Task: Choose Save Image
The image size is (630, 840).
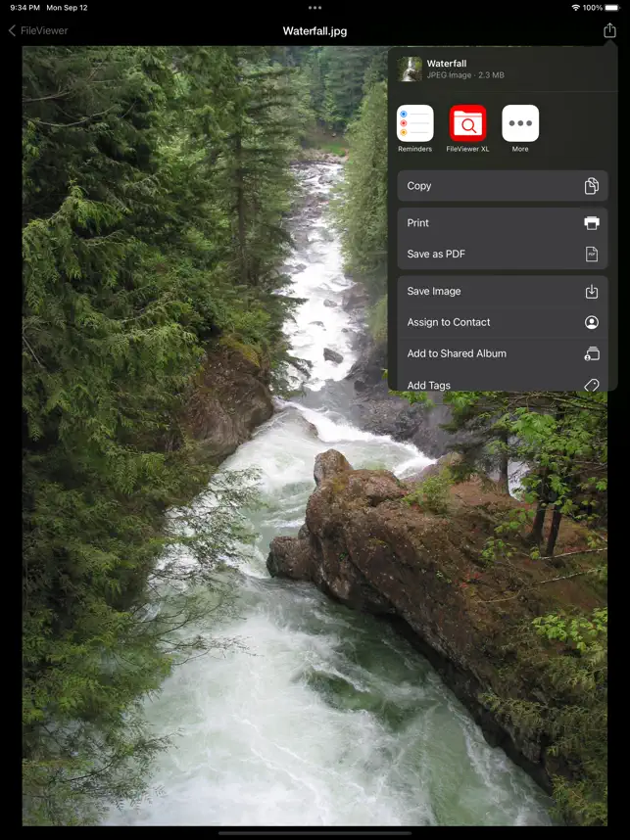Action: pos(503,292)
